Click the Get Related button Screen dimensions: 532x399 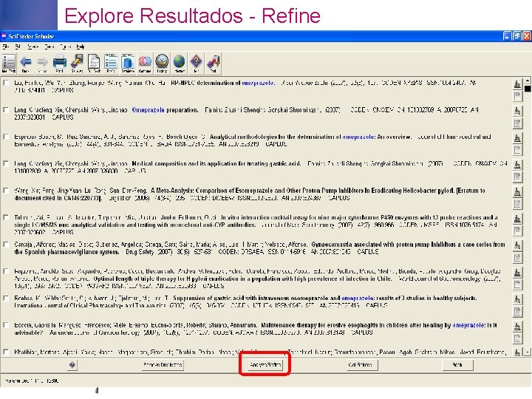click(x=361, y=365)
